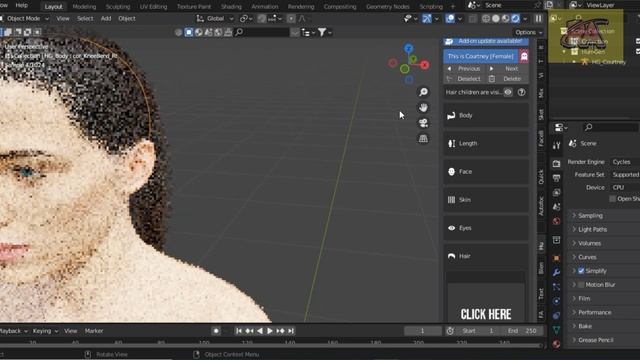Open the Tool properties tab icon
This screenshot has width=640, height=360.
556,145
